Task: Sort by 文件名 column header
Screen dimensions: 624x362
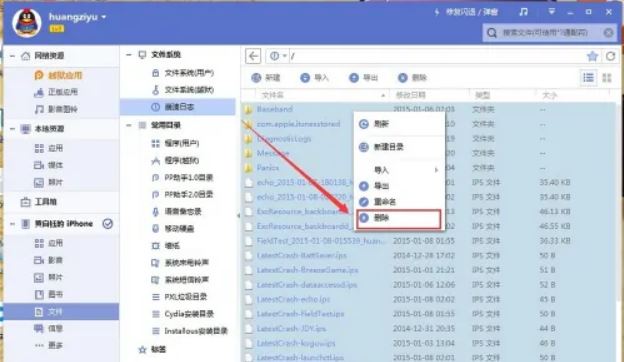Action: click(x=273, y=95)
